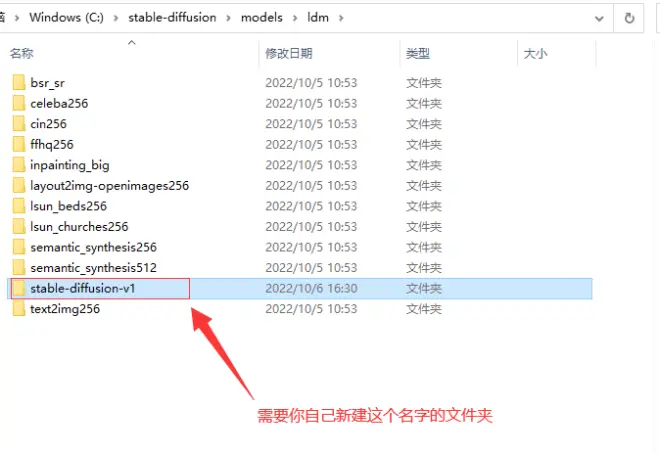Select the ffhq256 file name
660x454 pixels.
tap(52, 144)
